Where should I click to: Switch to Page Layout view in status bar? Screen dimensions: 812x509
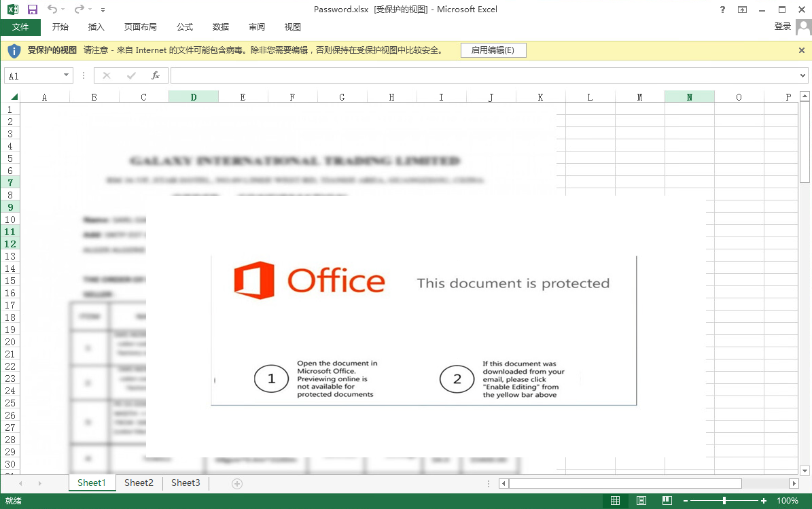tap(641, 500)
